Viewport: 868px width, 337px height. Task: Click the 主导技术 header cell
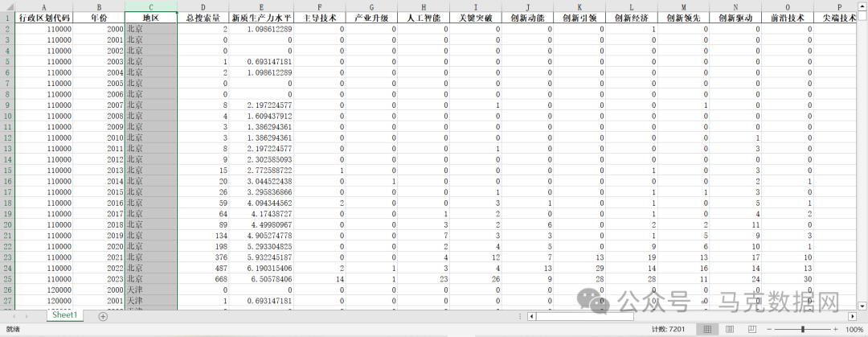[319, 18]
